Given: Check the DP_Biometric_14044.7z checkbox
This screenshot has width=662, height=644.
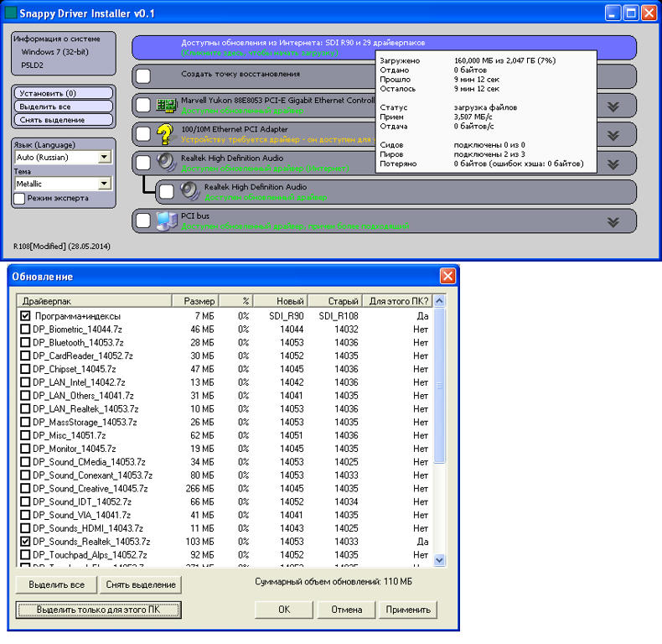Looking at the screenshot, I should pyautogui.click(x=25, y=330).
